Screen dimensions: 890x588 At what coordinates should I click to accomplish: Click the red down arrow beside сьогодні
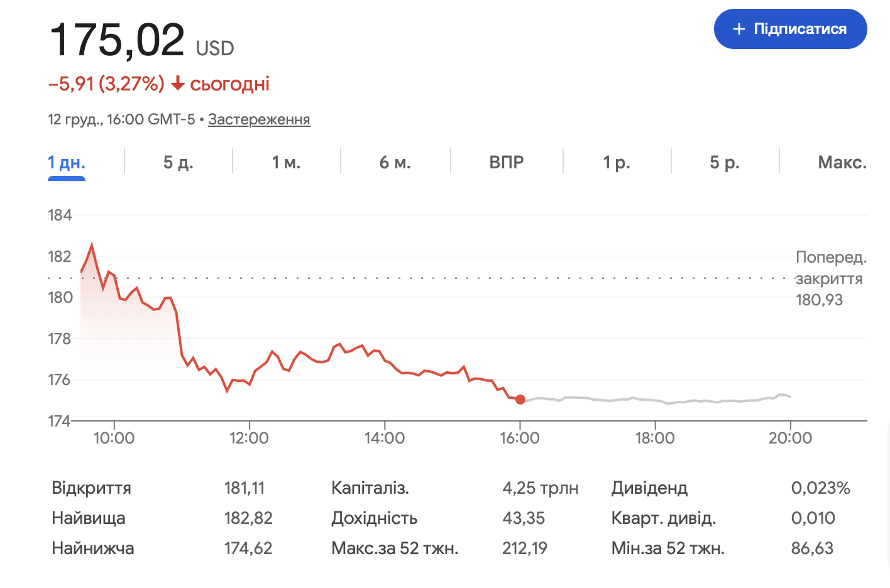pyautogui.click(x=178, y=84)
